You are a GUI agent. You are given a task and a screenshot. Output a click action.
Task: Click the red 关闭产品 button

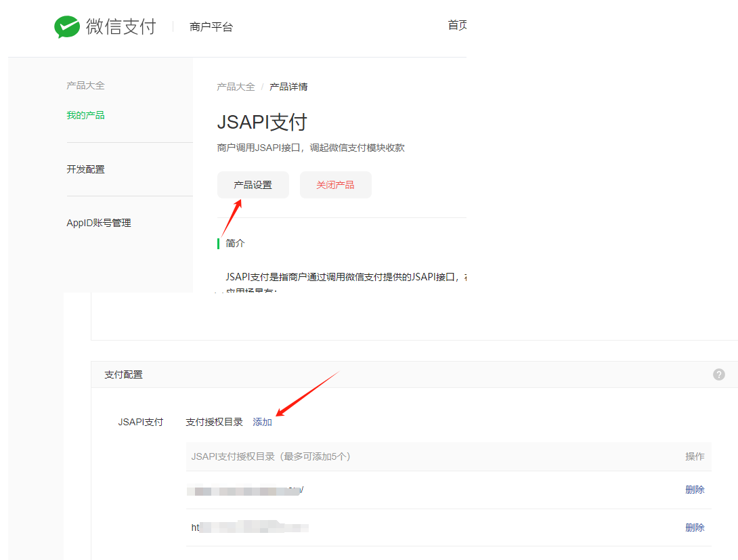click(335, 185)
